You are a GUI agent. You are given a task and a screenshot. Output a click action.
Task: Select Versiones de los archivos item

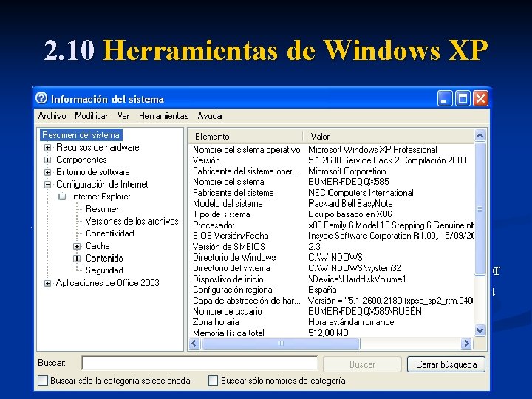[x=132, y=221]
